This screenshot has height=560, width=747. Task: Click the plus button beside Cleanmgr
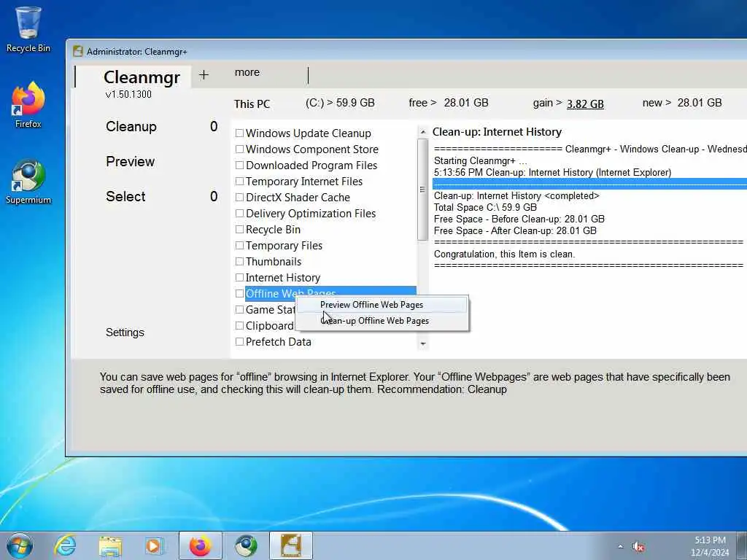tap(204, 75)
